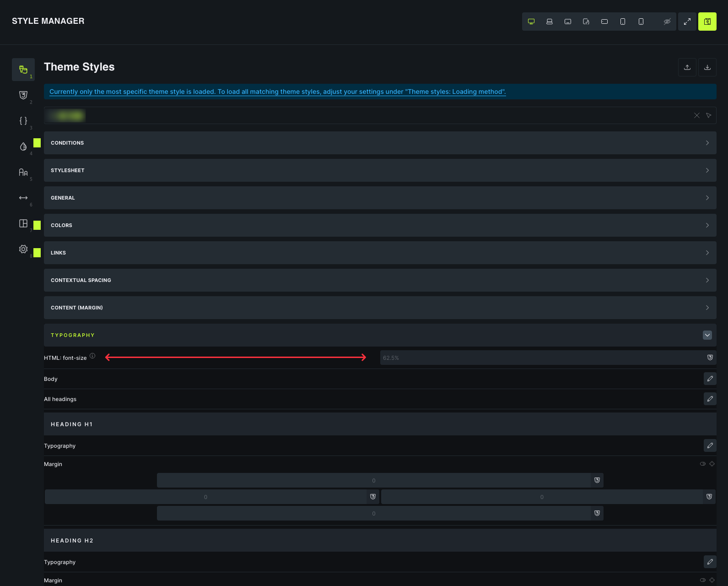Open the Theme styles loading method link
Viewport: 728px width, 586px height.
coord(277,92)
